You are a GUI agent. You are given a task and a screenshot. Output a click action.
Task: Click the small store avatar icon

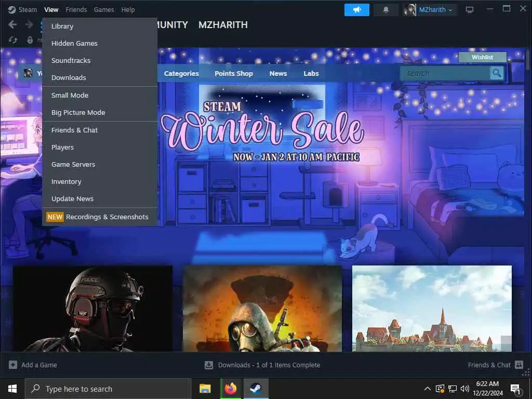tap(28, 73)
